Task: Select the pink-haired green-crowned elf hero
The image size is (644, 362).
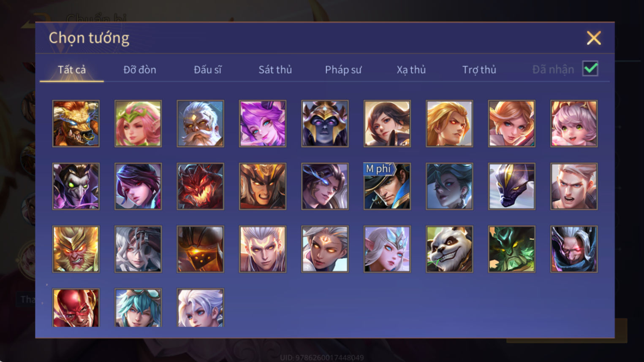Action: [138, 124]
